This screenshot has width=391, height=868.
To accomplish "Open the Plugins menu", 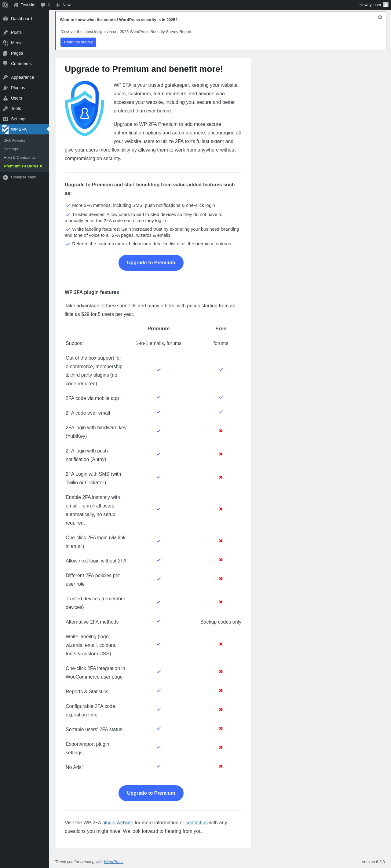I will pos(18,88).
